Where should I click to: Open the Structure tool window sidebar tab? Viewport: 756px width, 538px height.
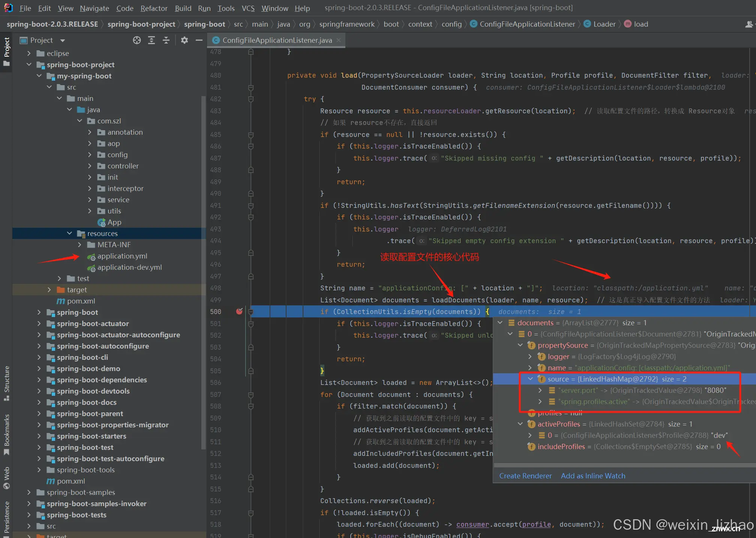(x=6, y=383)
